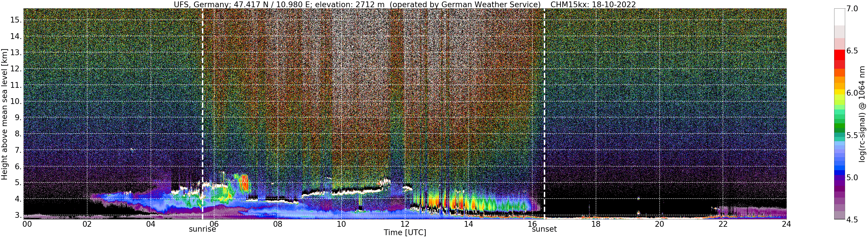Click the y-axis tick label '15.'
The height and width of the screenshot is (238, 868).
click(16, 20)
